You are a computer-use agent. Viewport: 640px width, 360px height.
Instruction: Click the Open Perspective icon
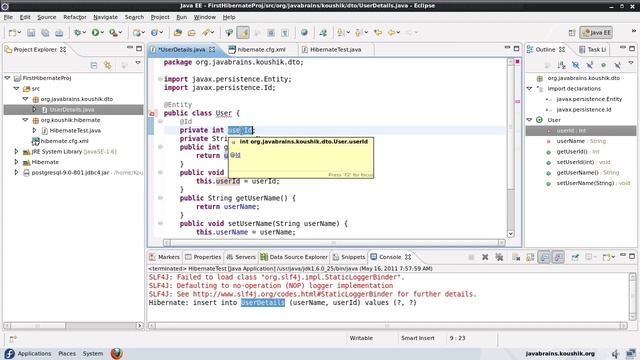tap(572, 33)
